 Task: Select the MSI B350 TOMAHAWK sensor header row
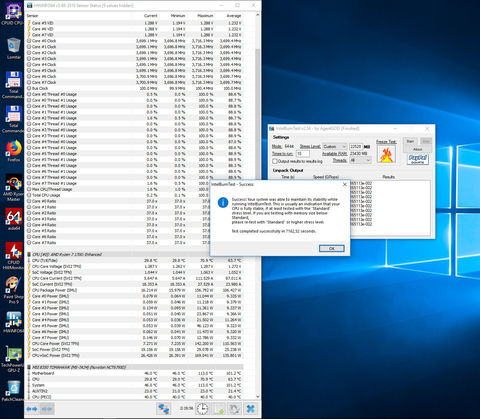pos(135,367)
